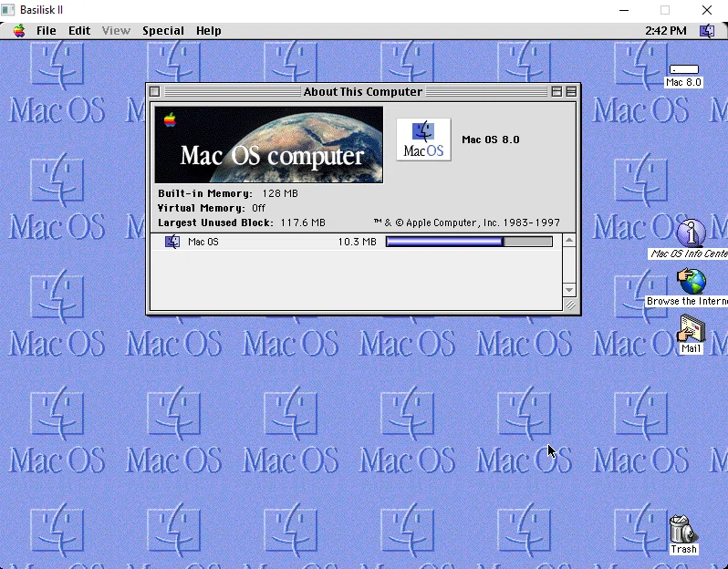Open the Finder application menu icon
The image size is (728, 569).
pos(707,31)
